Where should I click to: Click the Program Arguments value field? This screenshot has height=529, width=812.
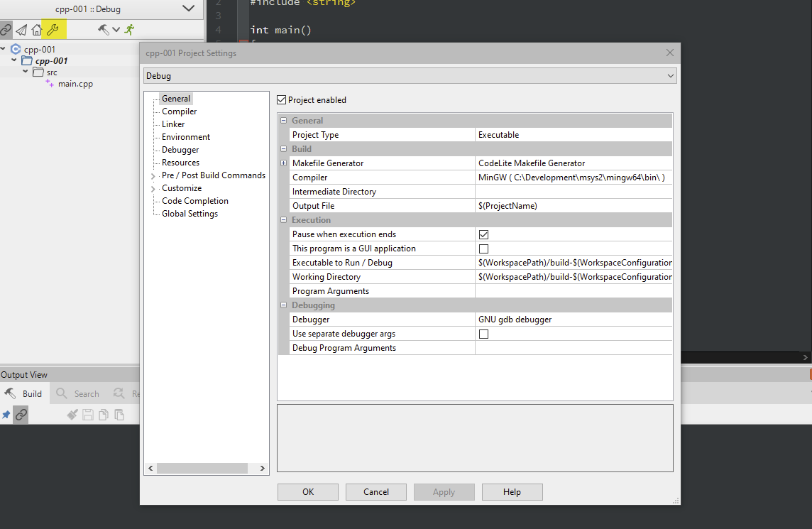coord(574,291)
